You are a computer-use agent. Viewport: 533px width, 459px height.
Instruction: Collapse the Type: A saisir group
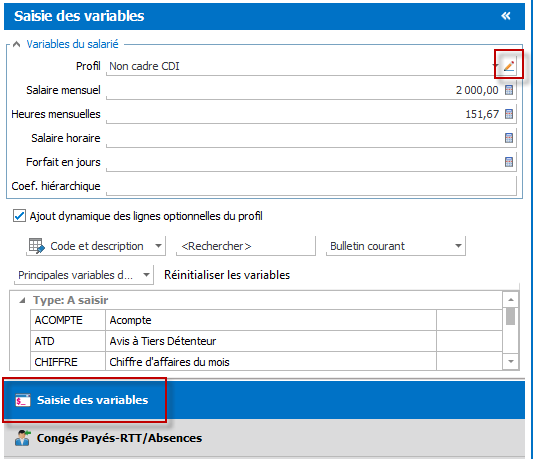(x=22, y=300)
